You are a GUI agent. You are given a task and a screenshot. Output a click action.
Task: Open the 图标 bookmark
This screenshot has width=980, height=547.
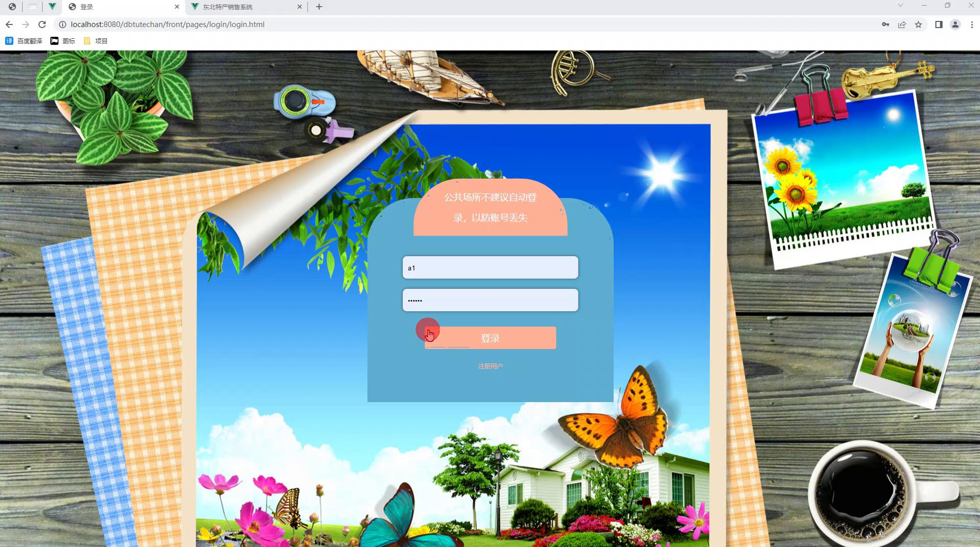pyautogui.click(x=63, y=41)
